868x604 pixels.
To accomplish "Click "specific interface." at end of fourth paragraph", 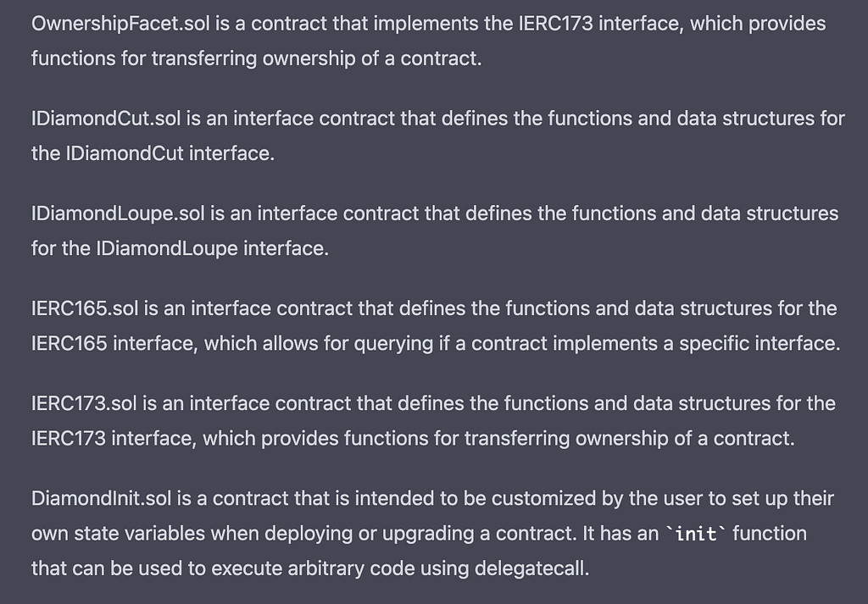I will click(759, 344).
